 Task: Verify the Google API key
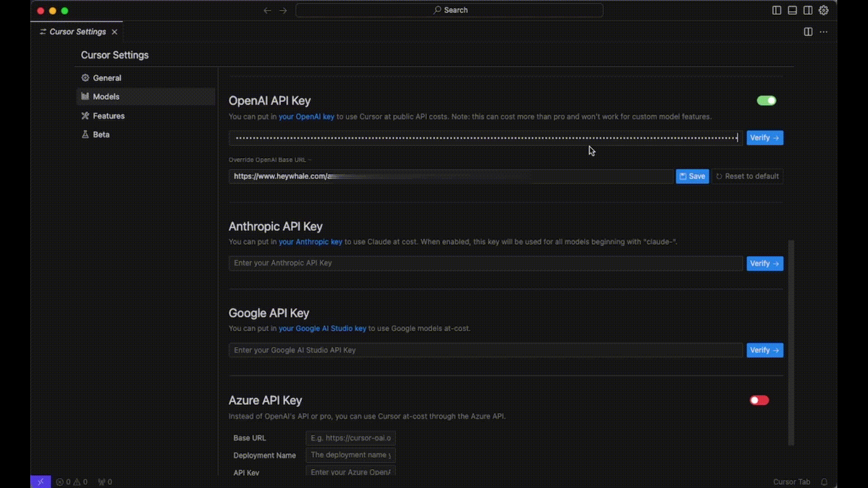tap(765, 350)
